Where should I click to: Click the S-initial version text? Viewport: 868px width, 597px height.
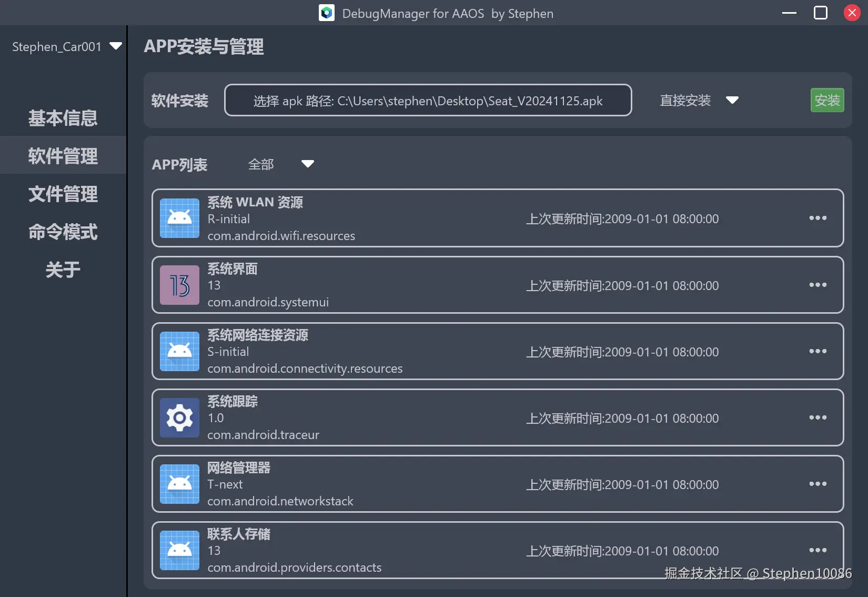click(x=228, y=352)
